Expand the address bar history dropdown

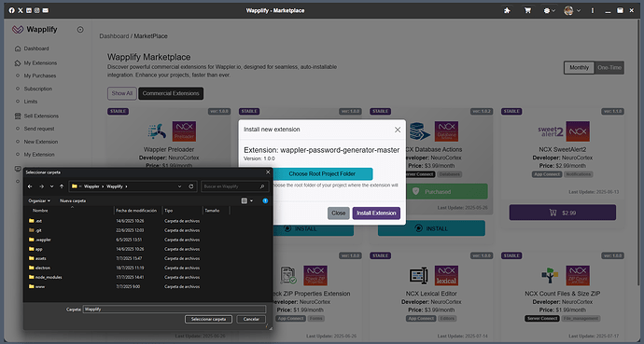tap(179, 186)
